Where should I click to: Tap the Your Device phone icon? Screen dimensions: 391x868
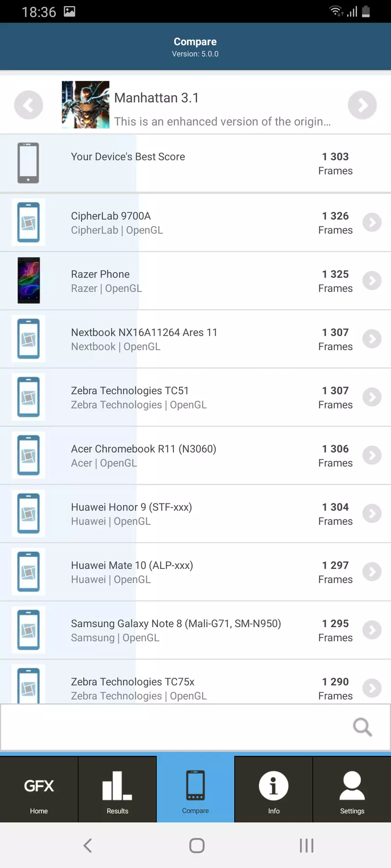point(28,163)
